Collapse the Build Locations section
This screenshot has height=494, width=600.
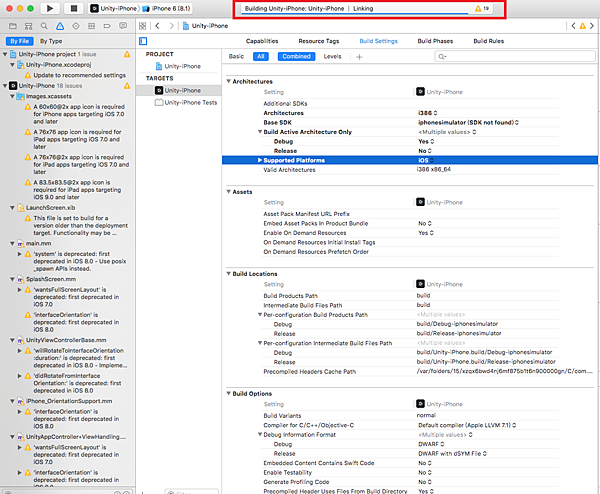(x=228, y=274)
